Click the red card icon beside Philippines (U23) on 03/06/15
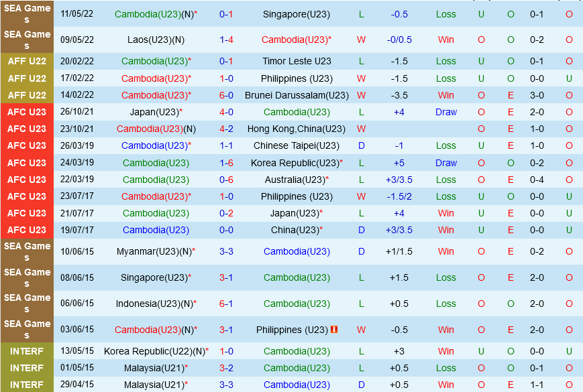 coord(334,329)
